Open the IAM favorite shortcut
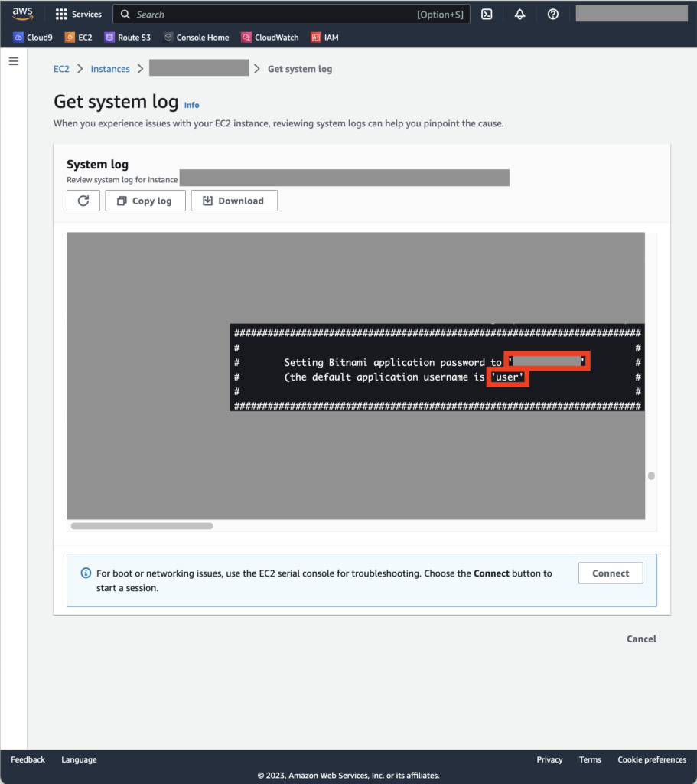Screen dimensions: 697x784 [x=324, y=38]
